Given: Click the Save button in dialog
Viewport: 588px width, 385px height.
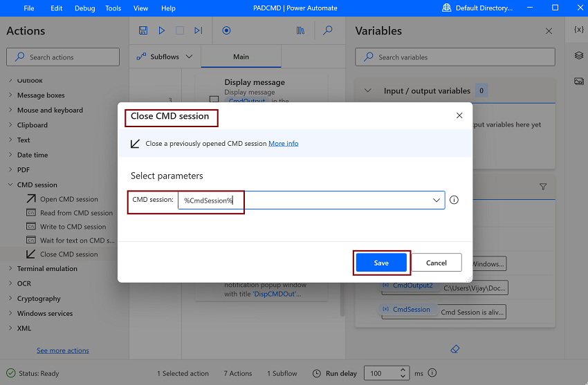Looking at the screenshot, I should [x=381, y=263].
